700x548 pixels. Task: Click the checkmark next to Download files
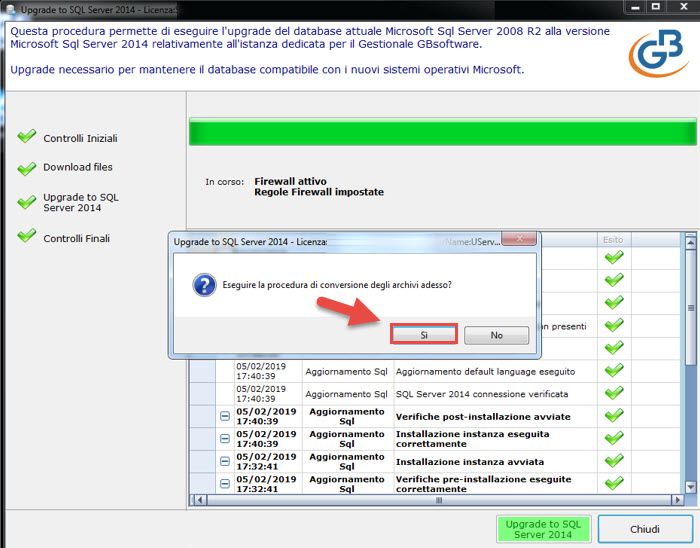click(x=27, y=168)
